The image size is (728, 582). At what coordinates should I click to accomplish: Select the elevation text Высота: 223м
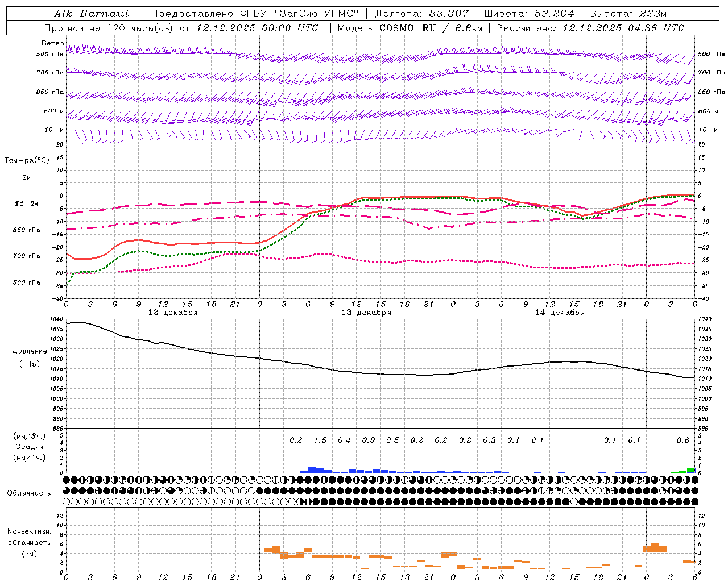coord(628,14)
